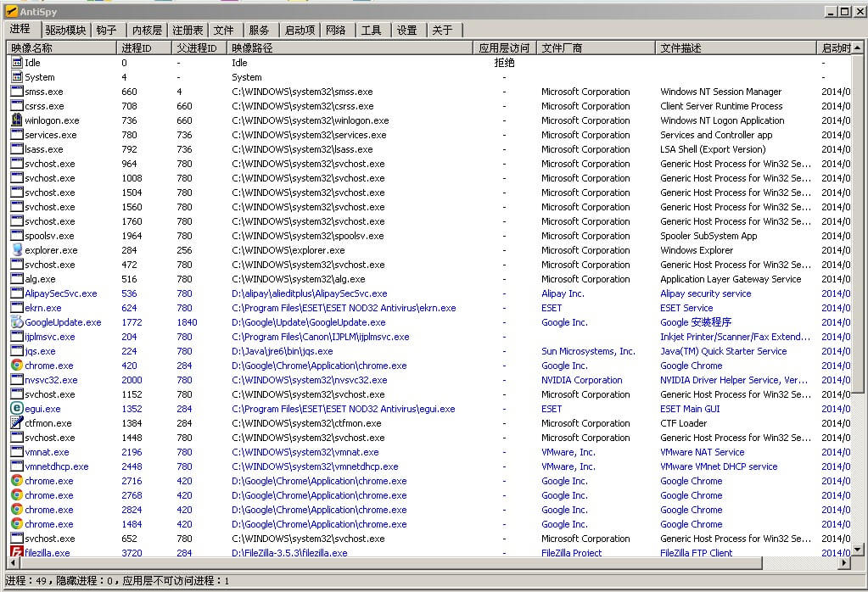Sort by the 文件厂商 column header
868x592 pixels.
[596, 48]
